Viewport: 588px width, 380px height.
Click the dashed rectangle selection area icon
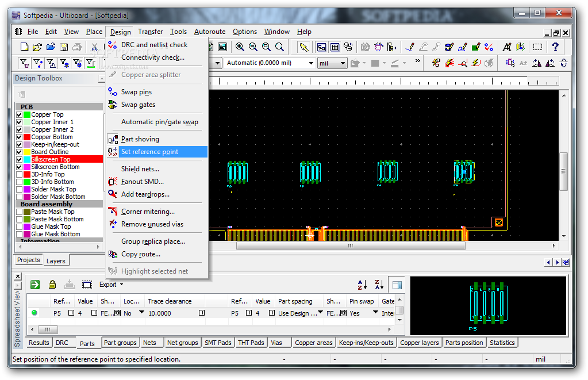click(538, 47)
